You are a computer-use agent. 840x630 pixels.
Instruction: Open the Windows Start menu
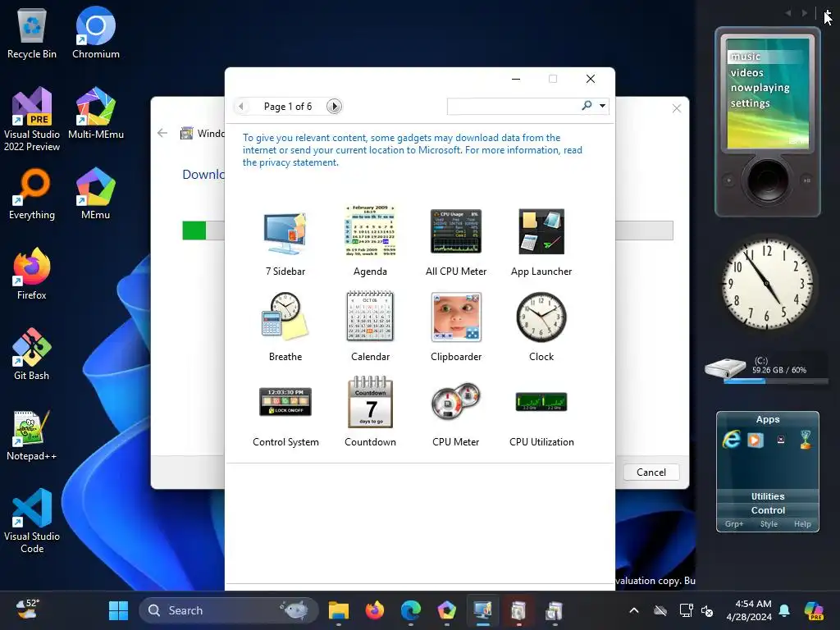[x=118, y=610]
